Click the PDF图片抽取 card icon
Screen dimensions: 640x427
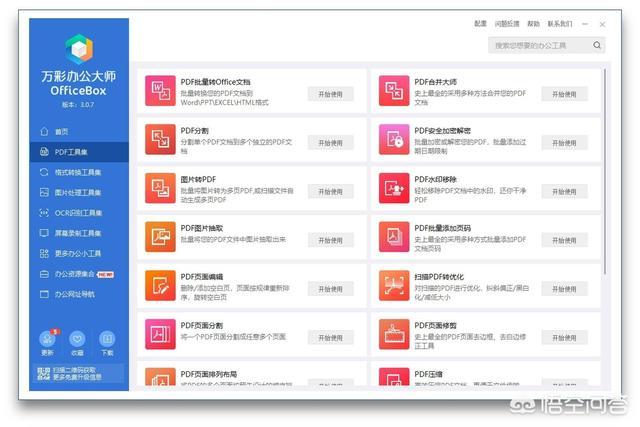point(160,237)
